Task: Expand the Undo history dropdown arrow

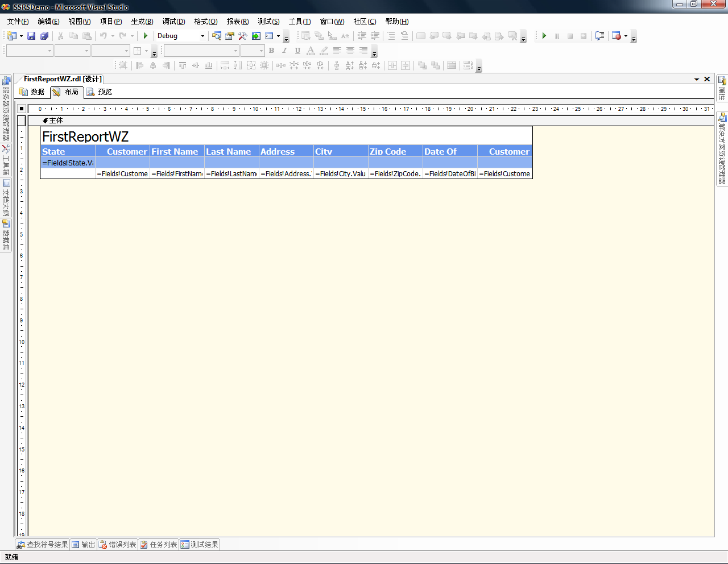Action: pos(113,36)
